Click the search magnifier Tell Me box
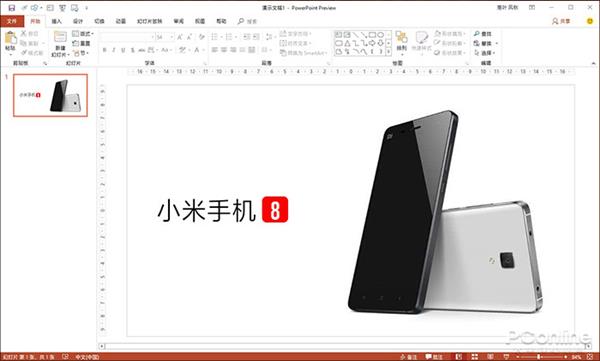This screenshot has width=600, height=361. [247, 21]
